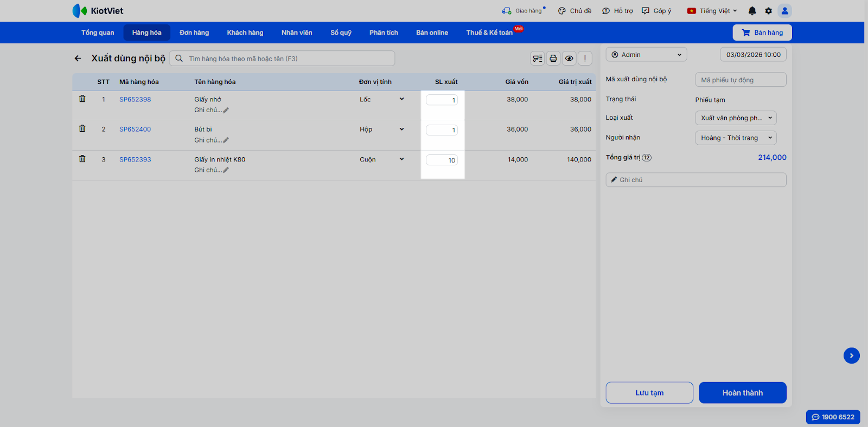Open settings gear icon

(768, 11)
